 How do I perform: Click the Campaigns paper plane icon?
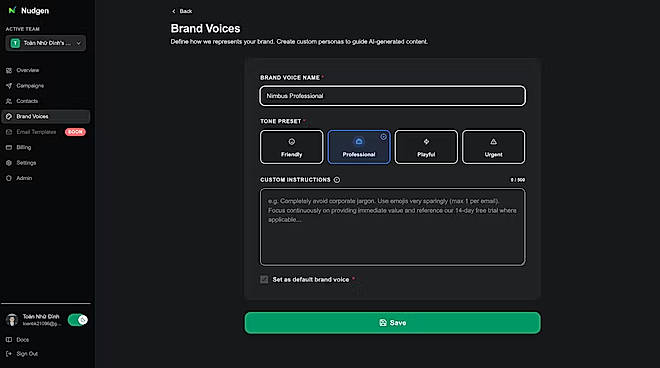[x=9, y=85]
